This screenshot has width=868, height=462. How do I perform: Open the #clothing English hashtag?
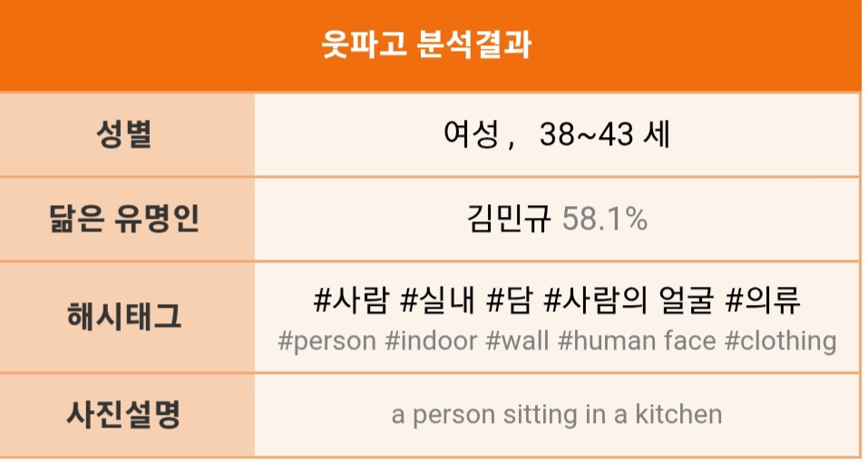(x=780, y=341)
